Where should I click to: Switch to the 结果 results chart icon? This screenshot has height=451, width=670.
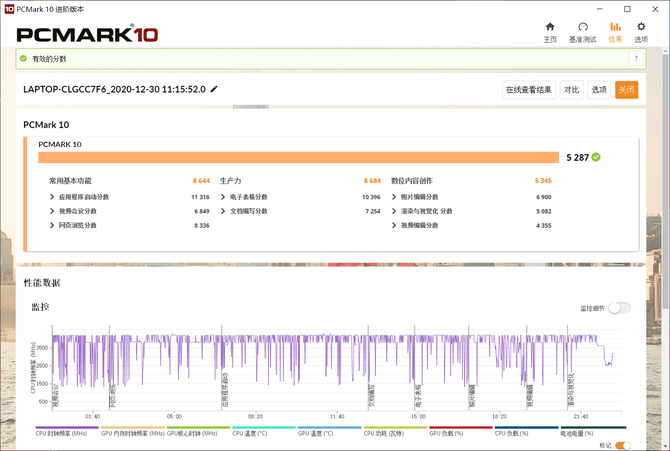click(615, 27)
